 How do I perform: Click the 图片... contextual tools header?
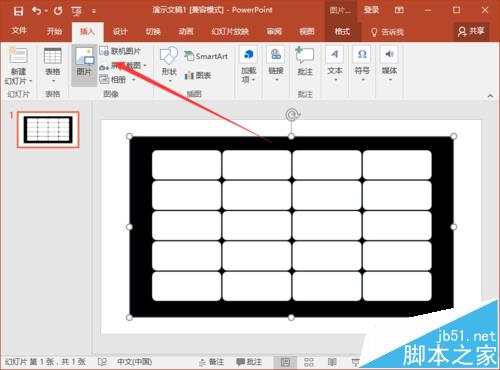coord(340,10)
